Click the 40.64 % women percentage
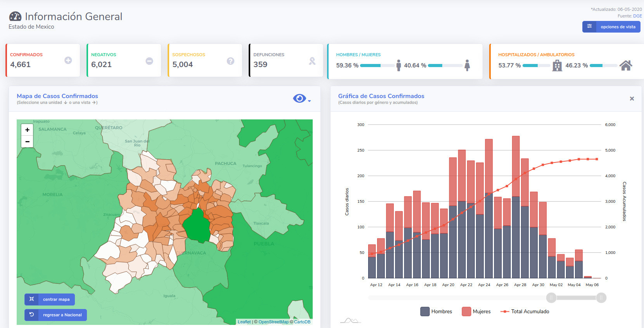This screenshot has height=328, width=644. (415, 66)
